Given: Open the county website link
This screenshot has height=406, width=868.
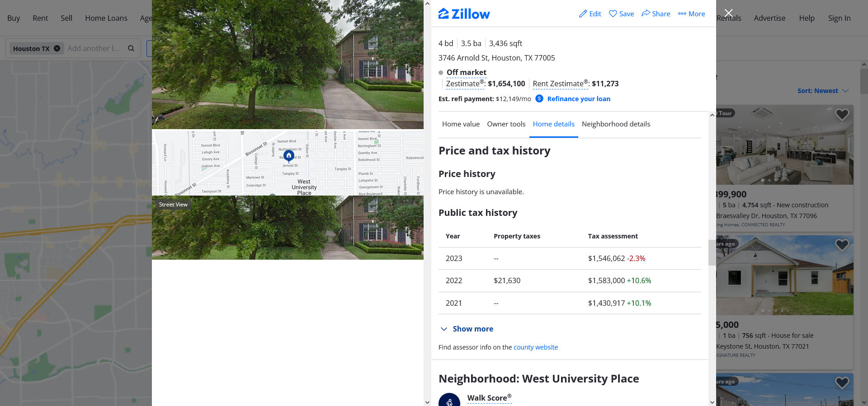Looking at the screenshot, I should (536, 347).
